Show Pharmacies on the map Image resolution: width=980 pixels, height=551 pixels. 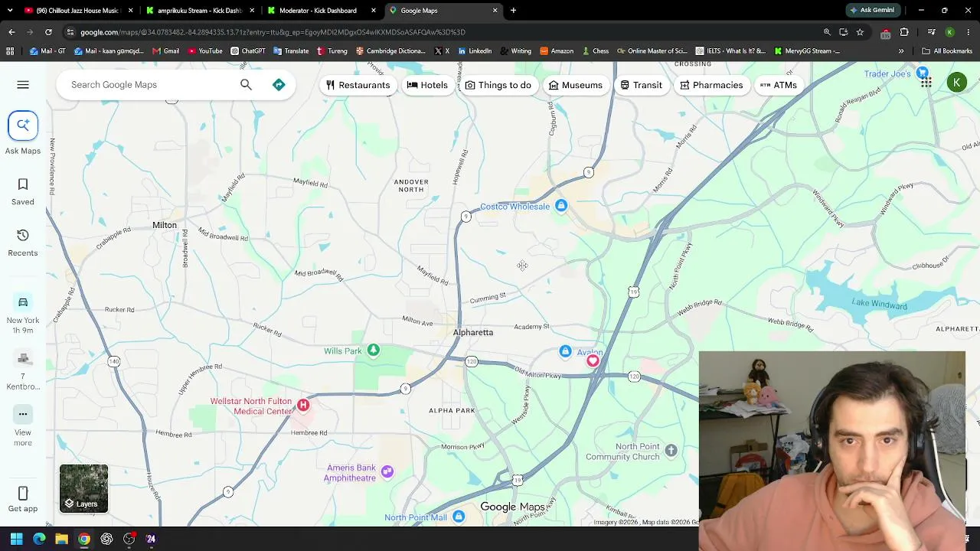711,85
